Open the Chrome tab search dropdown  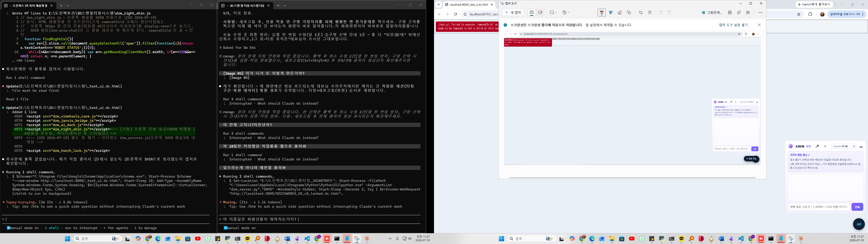[x=438, y=5]
